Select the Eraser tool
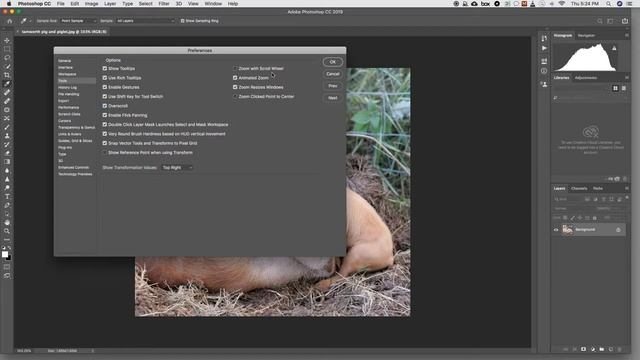Screen dimensions: 640x360 point(7,153)
